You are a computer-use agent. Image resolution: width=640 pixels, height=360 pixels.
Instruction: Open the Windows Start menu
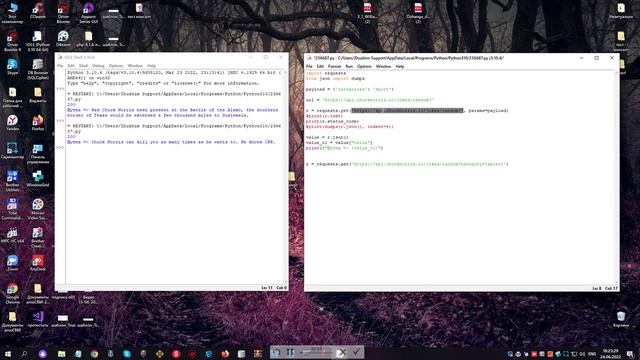(8, 353)
